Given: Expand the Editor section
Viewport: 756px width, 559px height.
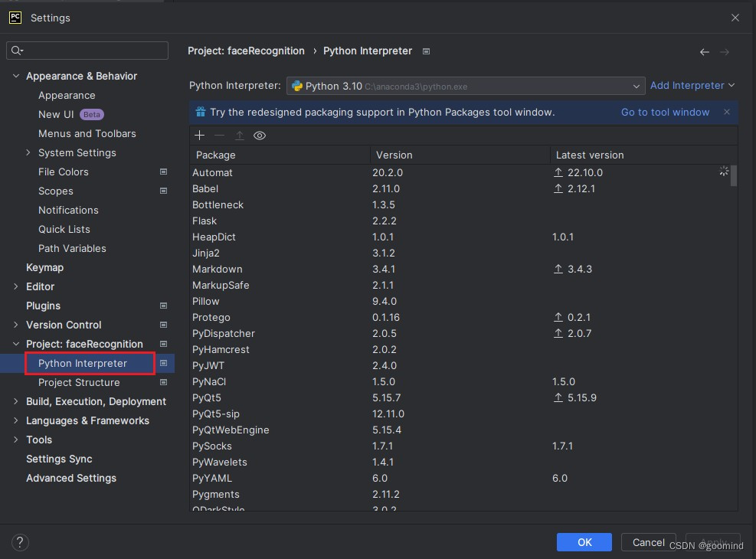Looking at the screenshot, I should 16,286.
